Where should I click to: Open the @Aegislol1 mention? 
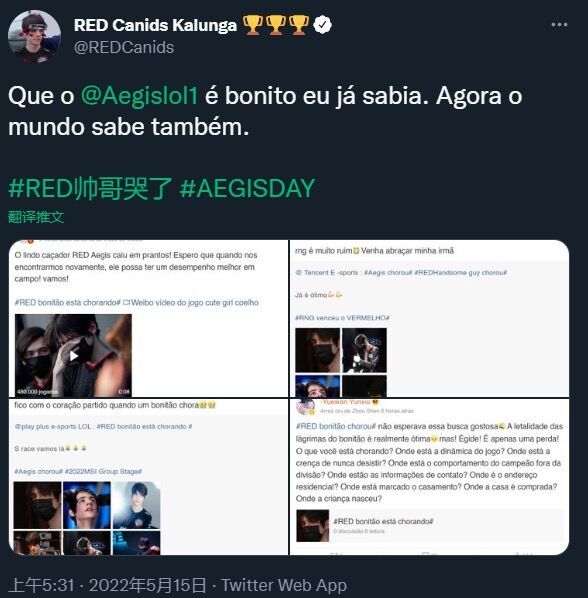[140, 95]
